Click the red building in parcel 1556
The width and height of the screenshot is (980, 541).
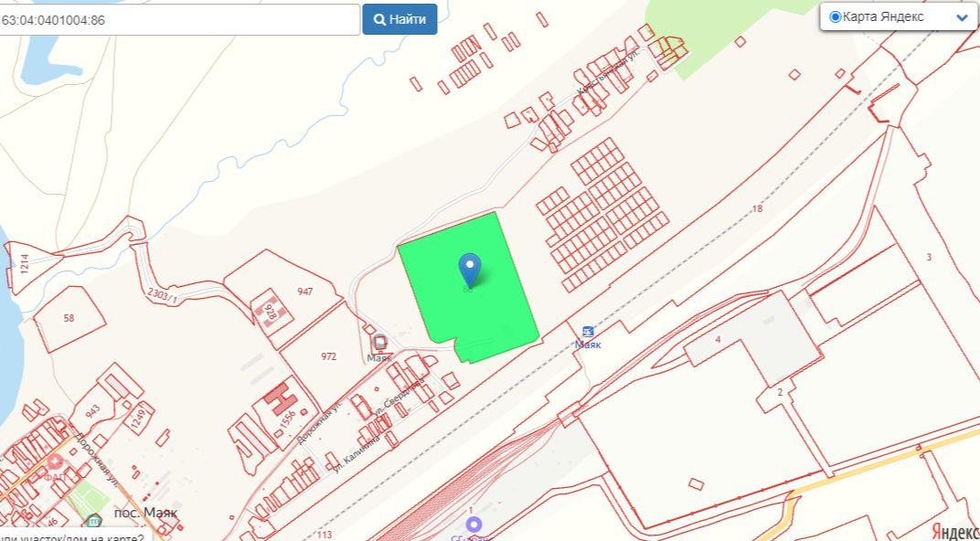click(280, 400)
